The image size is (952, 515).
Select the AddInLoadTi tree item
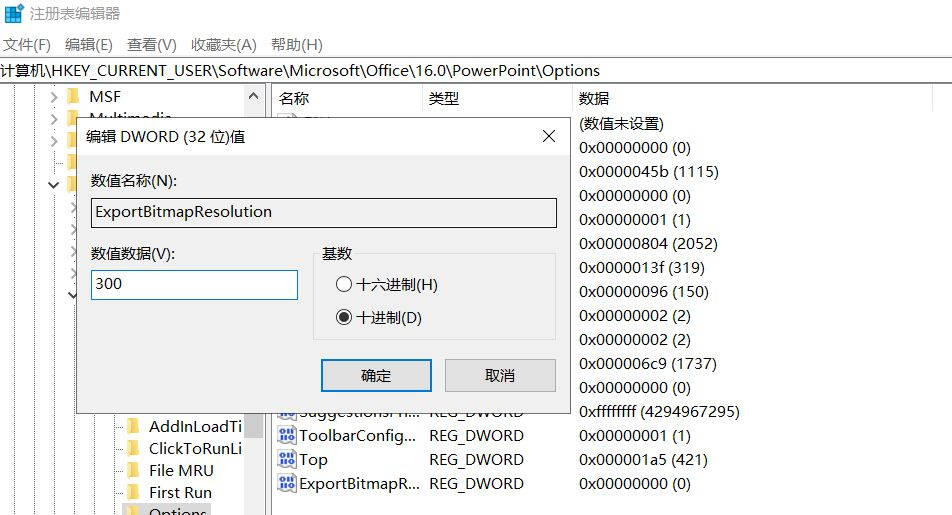pos(196,426)
